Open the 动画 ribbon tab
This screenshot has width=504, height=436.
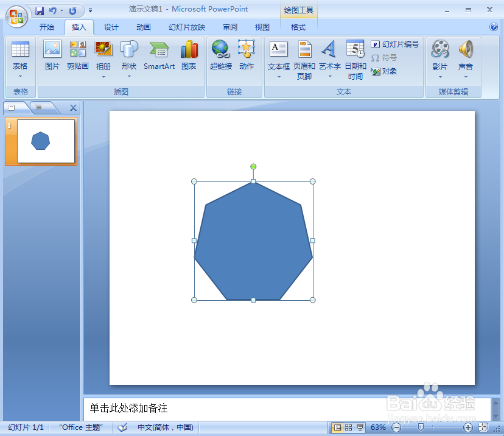tap(144, 27)
